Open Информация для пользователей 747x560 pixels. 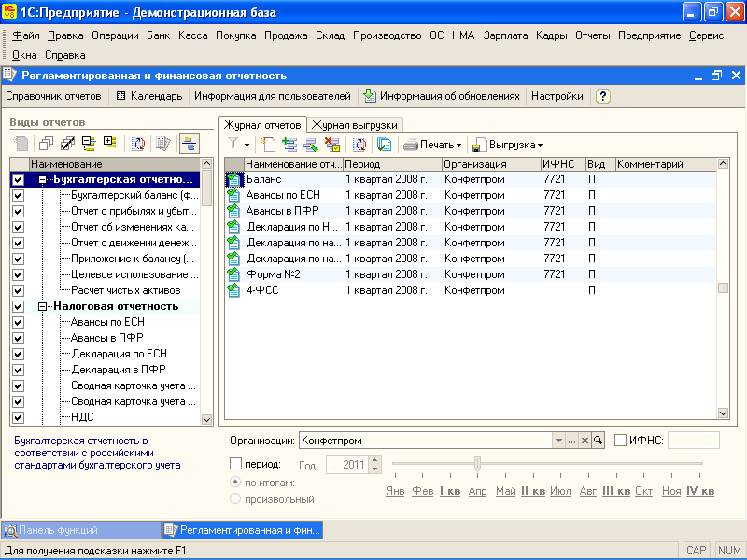[x=273, y=96]
